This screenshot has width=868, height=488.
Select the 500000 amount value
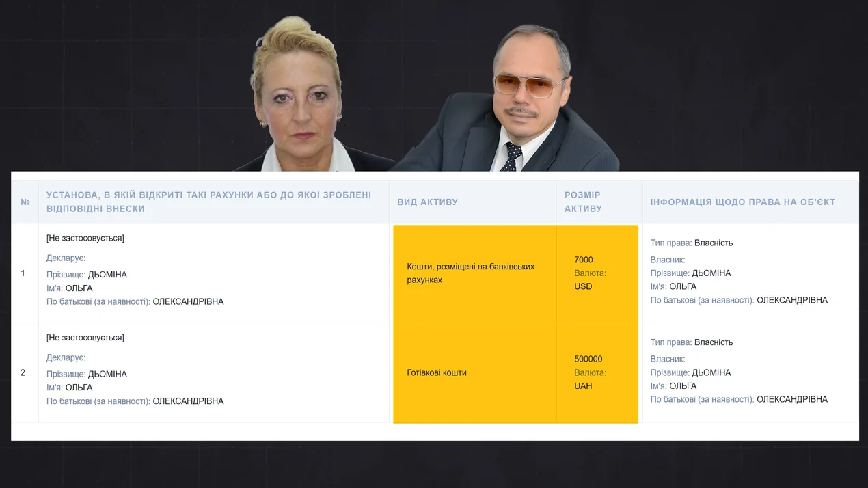pos(588,359)
